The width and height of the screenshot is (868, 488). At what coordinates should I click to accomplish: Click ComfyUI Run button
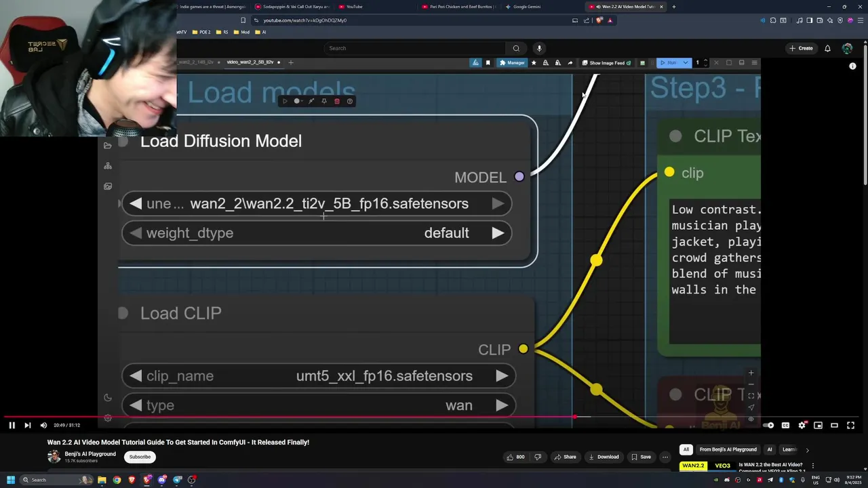pyautogui.click(x=668, y=63)
